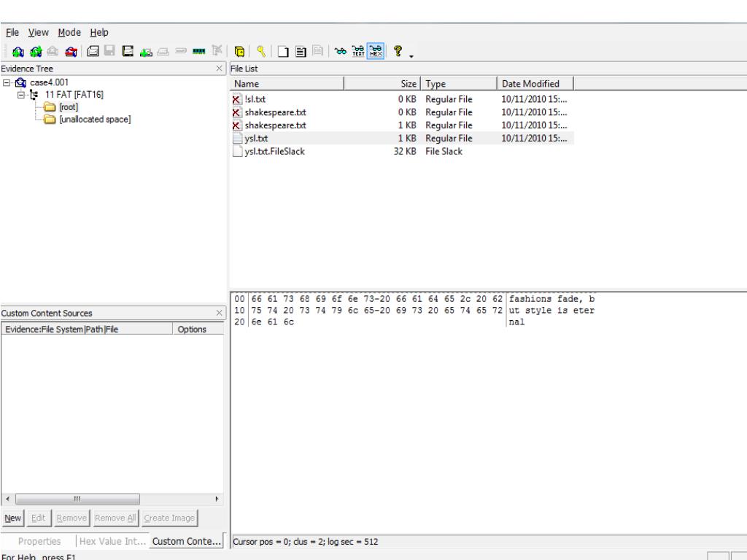Select the [root] folder
Screen dimensions: 747x560
coord(69,106)
